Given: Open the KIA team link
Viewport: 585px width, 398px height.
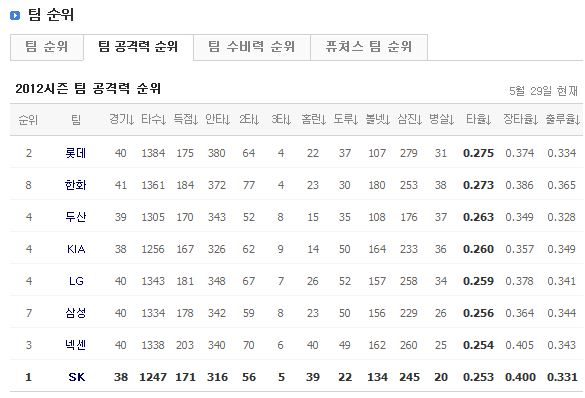Looking at the screenshot, I should pos(76,249).
